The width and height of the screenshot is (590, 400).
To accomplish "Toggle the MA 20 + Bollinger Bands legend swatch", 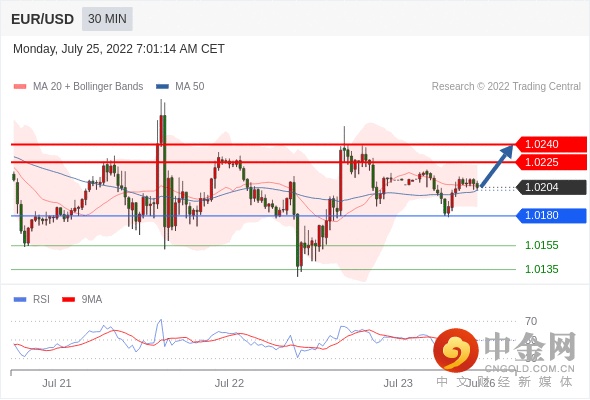I will pyautogui.click(x=20, y=87).
